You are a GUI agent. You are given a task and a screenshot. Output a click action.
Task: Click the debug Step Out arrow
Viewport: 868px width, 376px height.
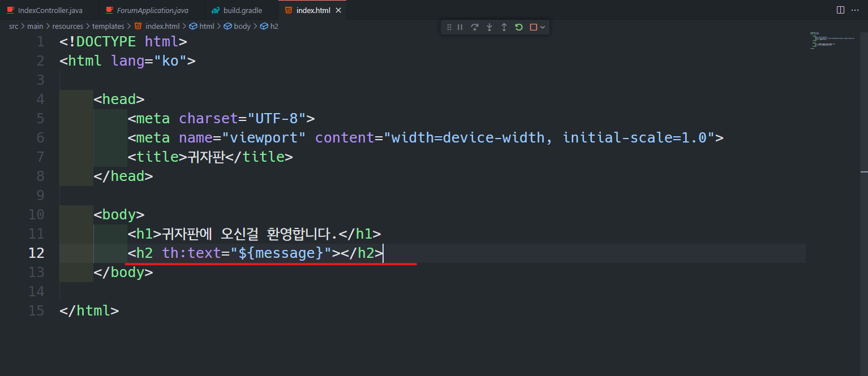(x=504, y=27)
